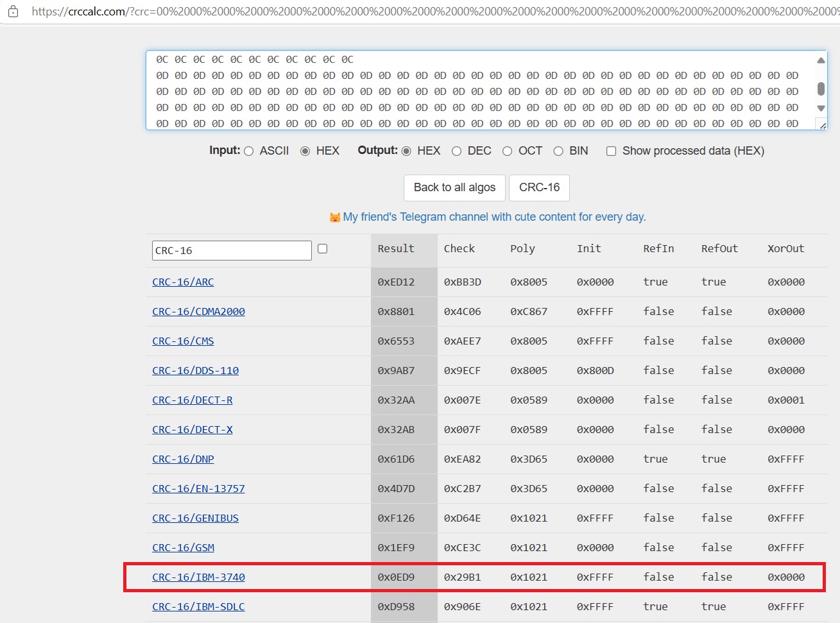Click the RefOut column header
The height and width of the screenshot is (623, 840).
719,248
